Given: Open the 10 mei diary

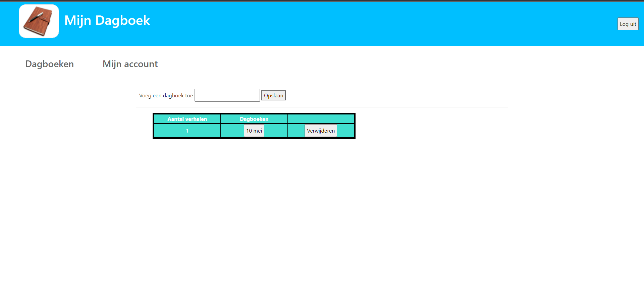Looking at the screenshot, I should pyautogui.click(x=254, y=131).
